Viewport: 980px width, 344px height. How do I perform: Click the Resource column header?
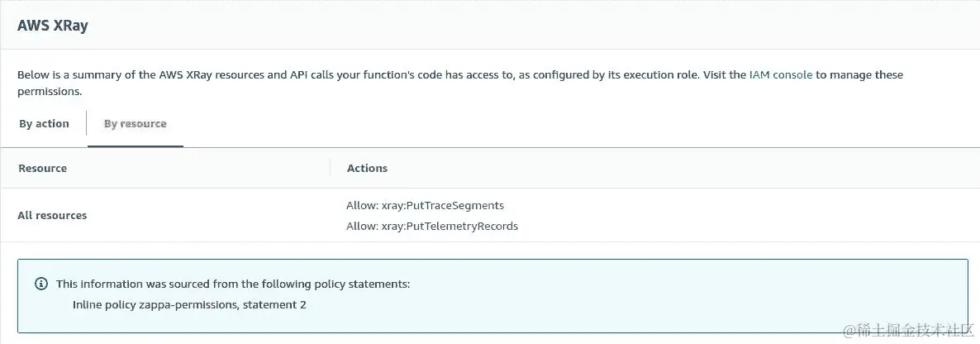click(42, 168)
